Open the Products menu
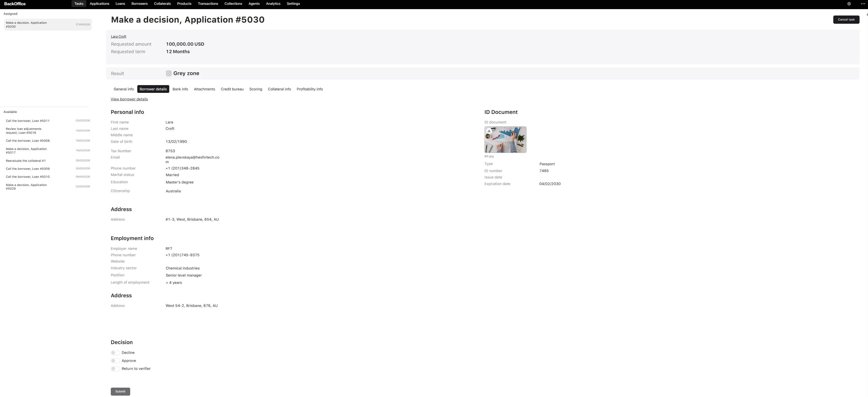 point(184,4)
